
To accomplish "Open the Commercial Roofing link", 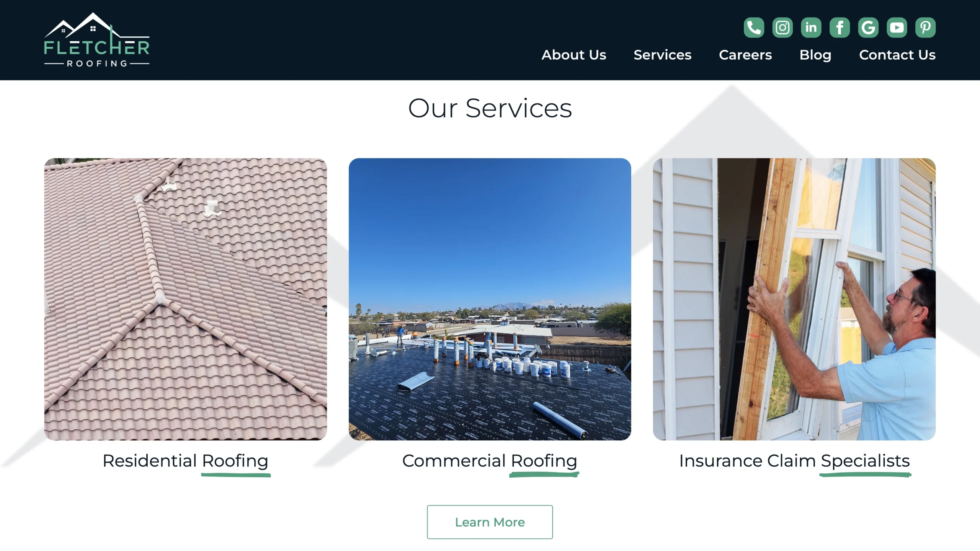I will 490,461.
